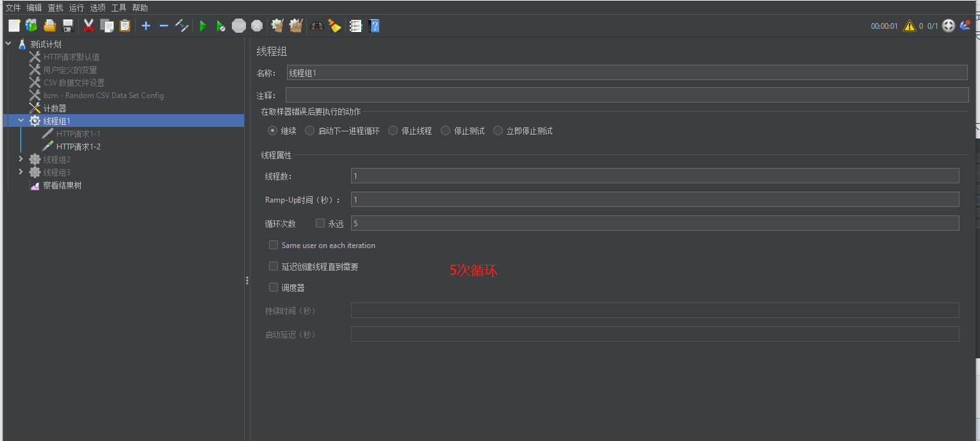The height and width of the screenshot is (441, 980).
Task: Open the 查找 menu
Action: click(55, 8)
